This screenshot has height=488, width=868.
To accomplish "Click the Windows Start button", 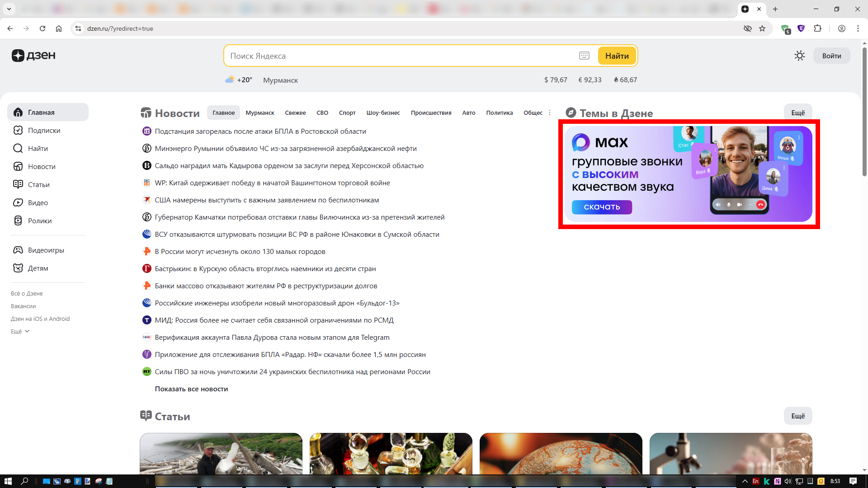I will click(9, 481).
